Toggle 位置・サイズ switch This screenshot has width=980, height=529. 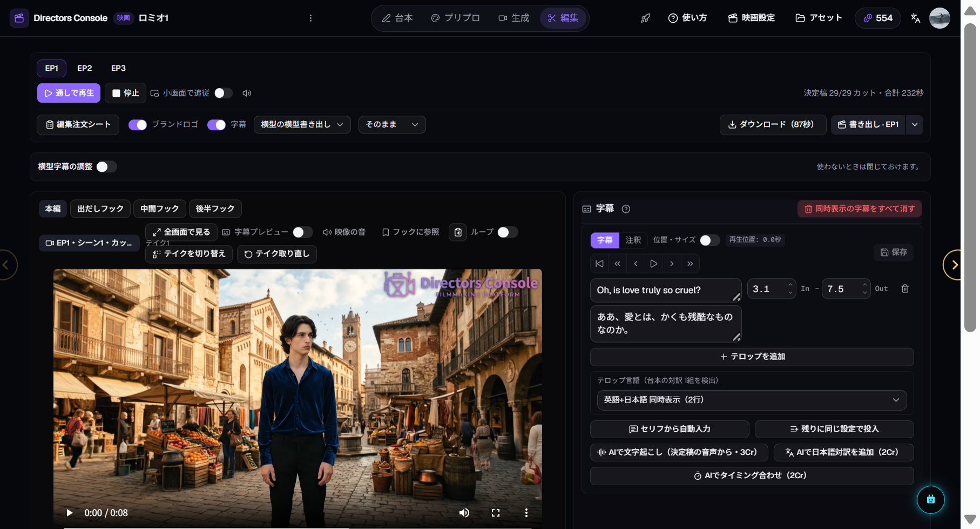pyautogui.click(x=709, y=240)
